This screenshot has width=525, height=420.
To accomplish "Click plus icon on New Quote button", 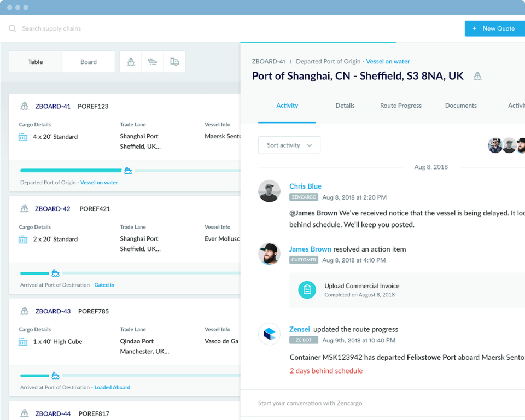I will tap(475, 28).
